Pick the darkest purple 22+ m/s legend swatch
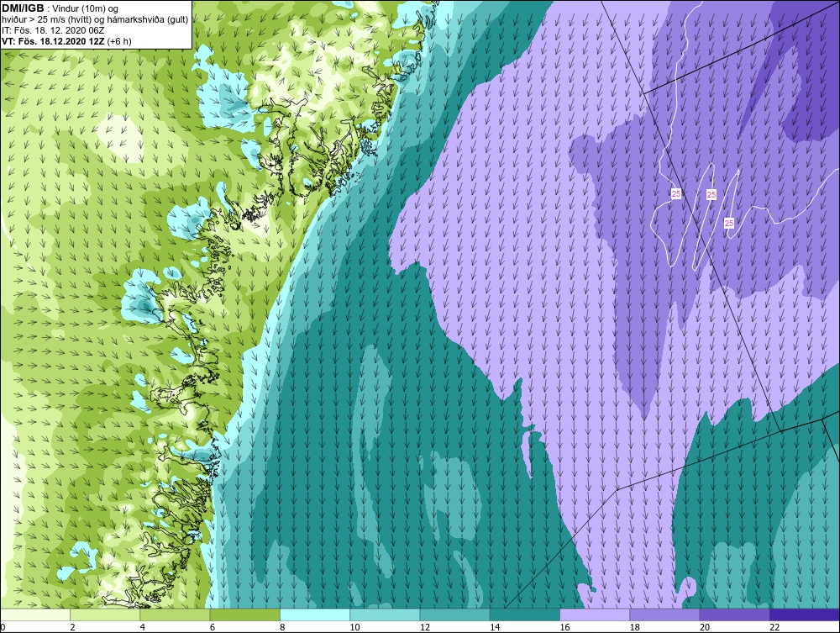 (804, 615)
